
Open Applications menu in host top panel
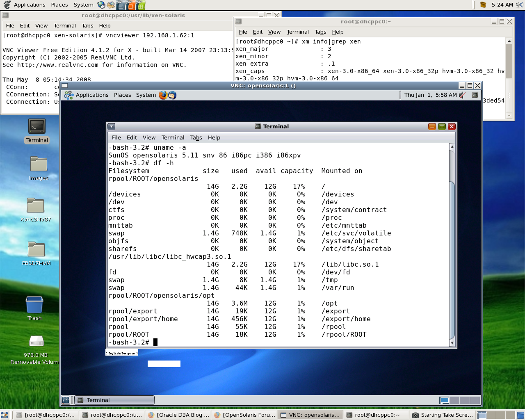[x=30, y=5]
